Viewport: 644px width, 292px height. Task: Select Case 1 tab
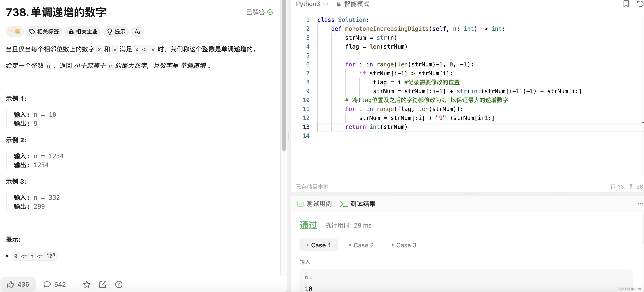[319, 245]
